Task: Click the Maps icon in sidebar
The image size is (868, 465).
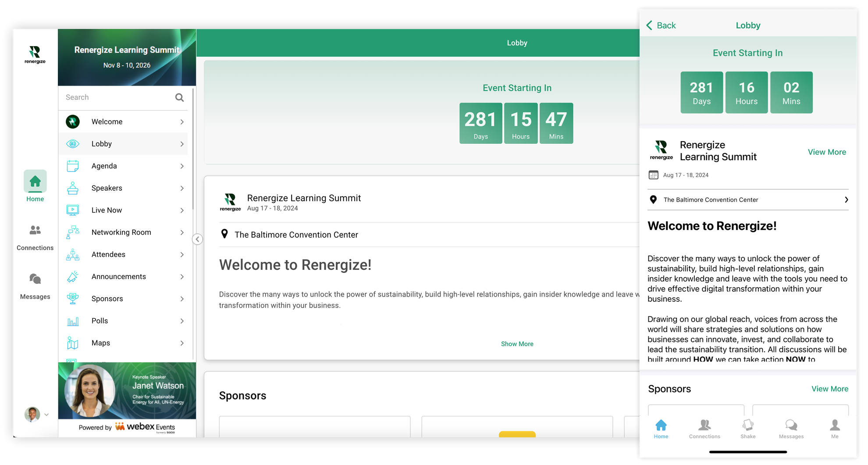Action: [73, 343]
